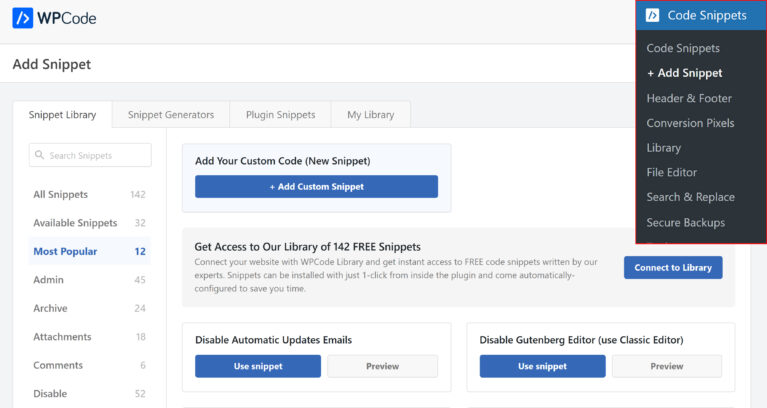This screenshot has width=767, height=408.
Task: Click the Code Snippets menu header icon
Action: 653,15
